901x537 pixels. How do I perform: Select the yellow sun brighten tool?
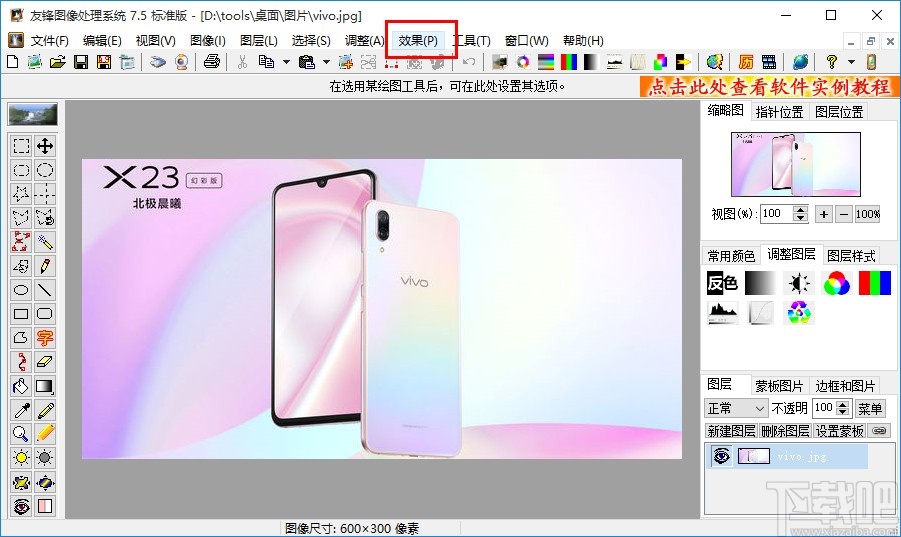click(21, 458)
